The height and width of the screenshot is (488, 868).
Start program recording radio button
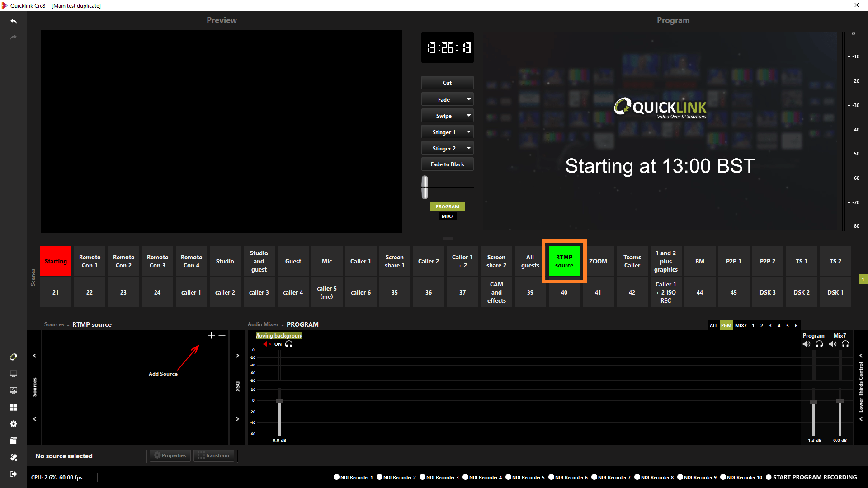pyautogui.click(x=769, y=477)
